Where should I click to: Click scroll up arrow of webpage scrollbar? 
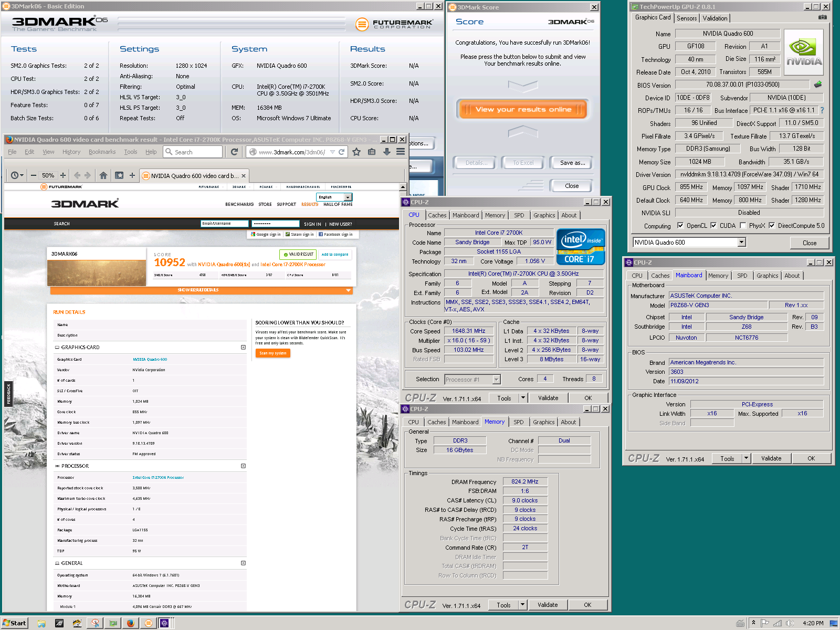(x=403, y=187)
